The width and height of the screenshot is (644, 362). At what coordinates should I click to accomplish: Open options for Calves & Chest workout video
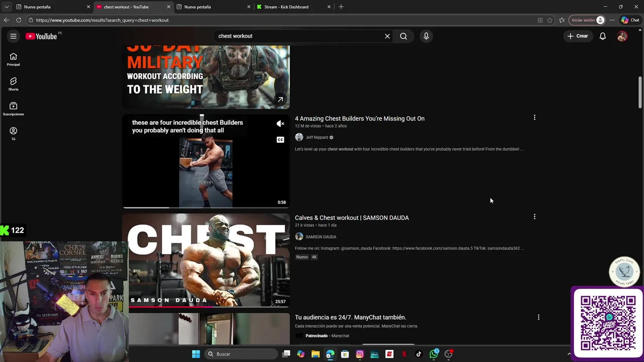(534, 217)
